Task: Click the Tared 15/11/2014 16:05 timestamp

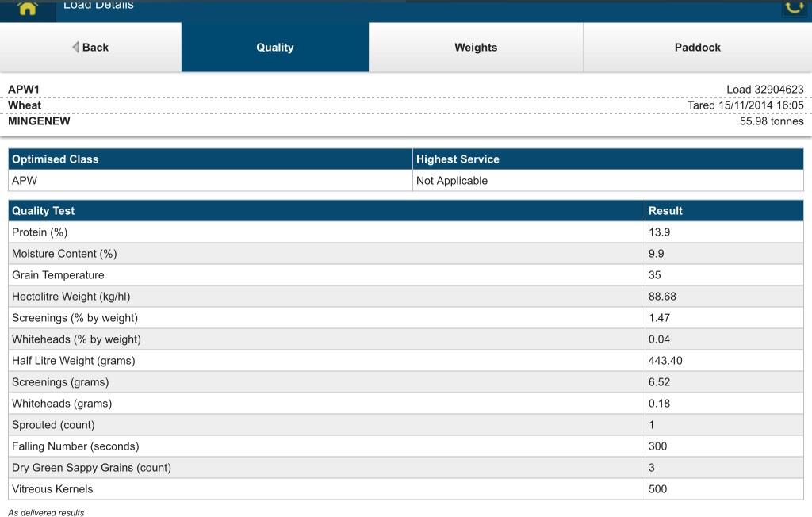Action: pos(745,105)
